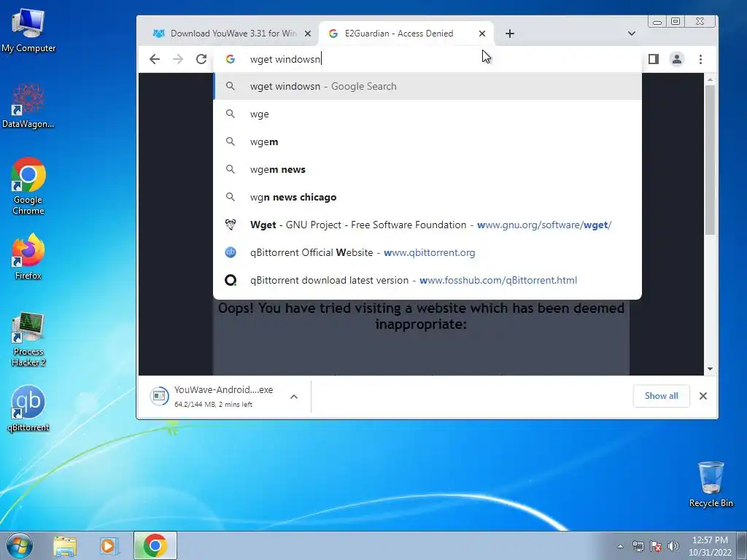
Task: Click the network tray icon
Action: click(638, 546)
